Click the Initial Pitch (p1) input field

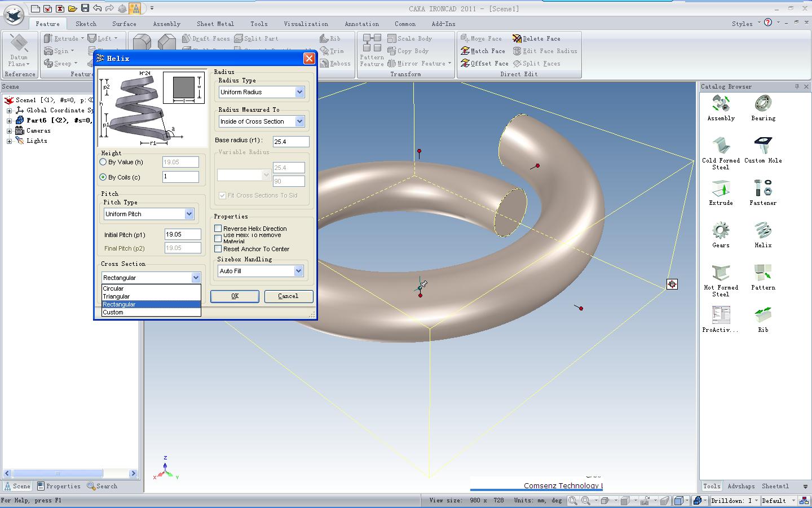(x=183, y=234)
